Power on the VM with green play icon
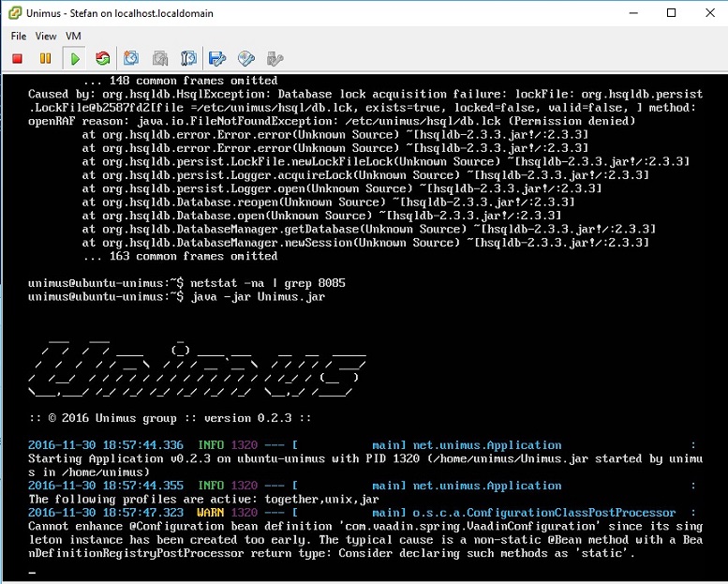The width and height of the screenshot is (728, 584). click(x=74, y=58)
